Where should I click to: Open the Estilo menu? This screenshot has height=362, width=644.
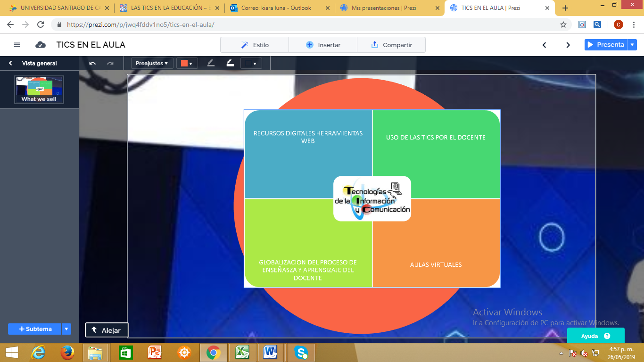click(255, 45)
